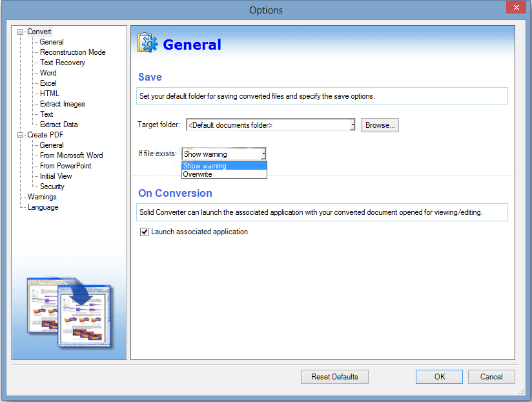Screen dimensions: 532x402
Task: Click the window corner grip
Action: coord(522,392)
